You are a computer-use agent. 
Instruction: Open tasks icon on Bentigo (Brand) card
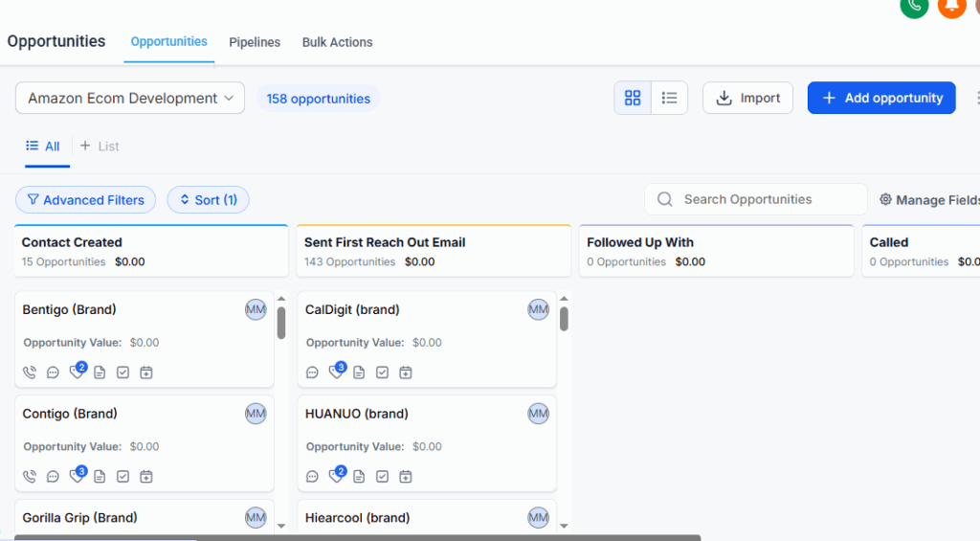pos(122,372)
